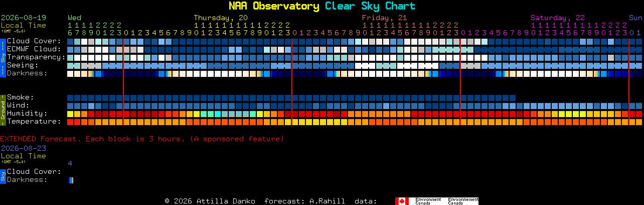644x205 pixels.
Task: Click the Wind row label
Action: pos(18,106)
